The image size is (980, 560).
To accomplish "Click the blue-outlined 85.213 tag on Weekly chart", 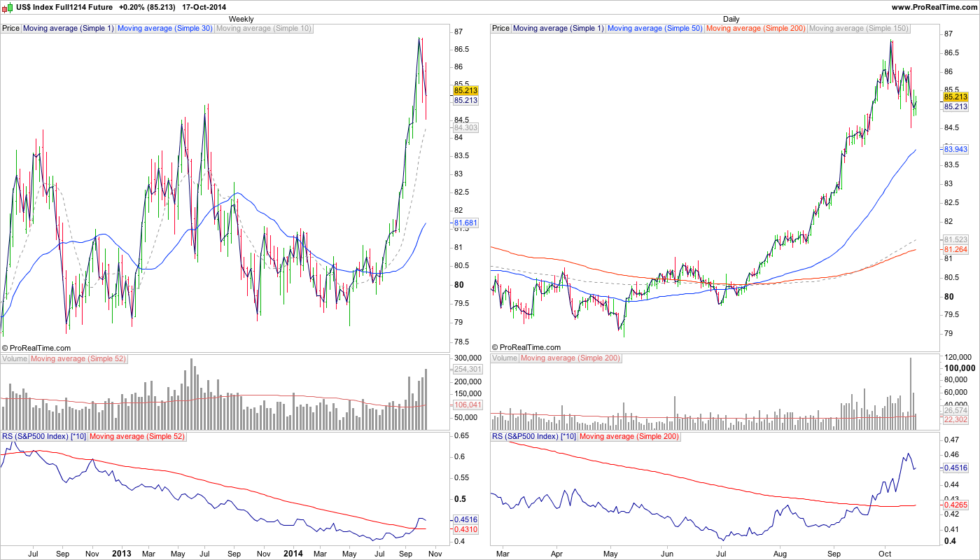I will tap(465, 101).
